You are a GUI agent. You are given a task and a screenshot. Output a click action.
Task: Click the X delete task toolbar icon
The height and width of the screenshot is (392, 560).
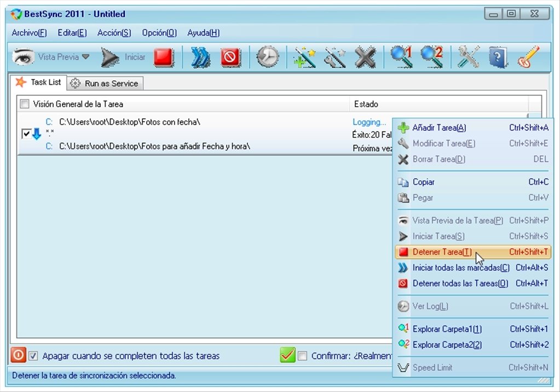pos(365,57)
